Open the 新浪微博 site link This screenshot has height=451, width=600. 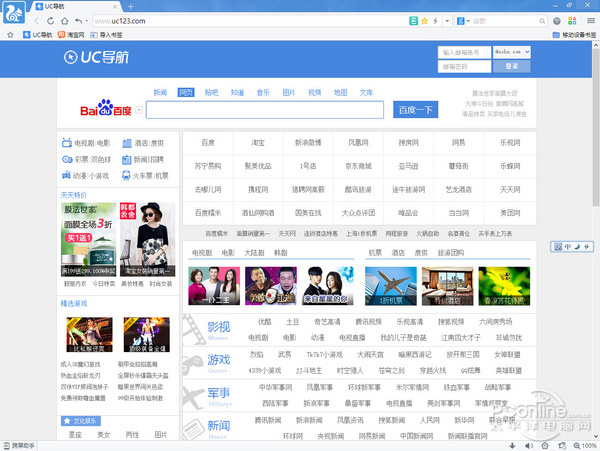[308, 143]
